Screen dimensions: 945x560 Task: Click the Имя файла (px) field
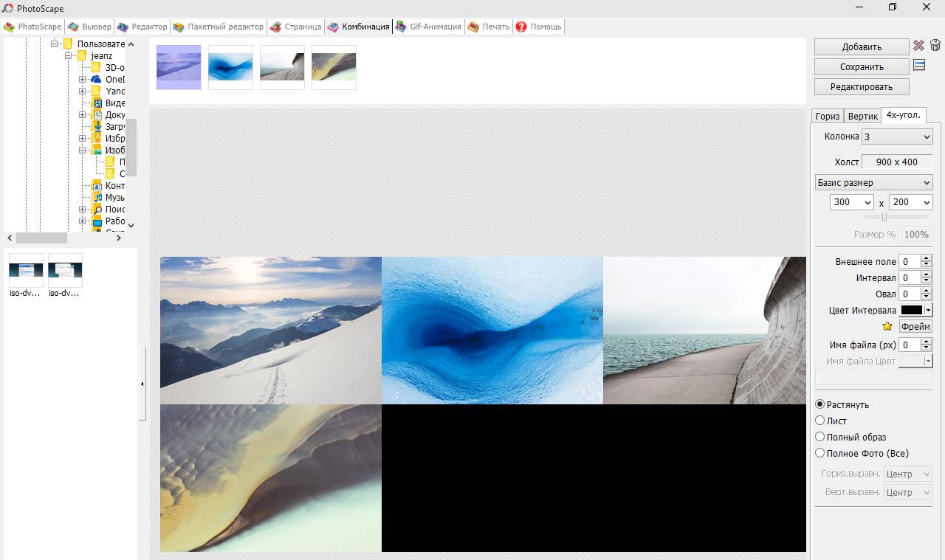910,345
